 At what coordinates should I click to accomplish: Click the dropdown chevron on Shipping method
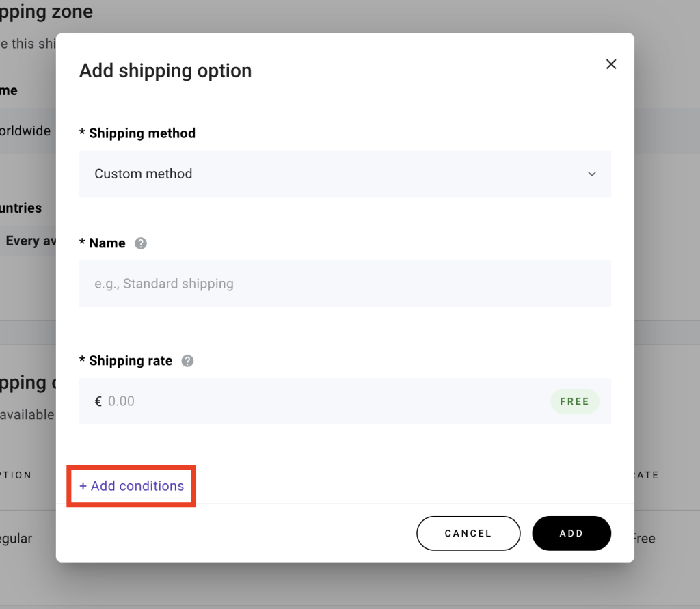tap(592, 174)
